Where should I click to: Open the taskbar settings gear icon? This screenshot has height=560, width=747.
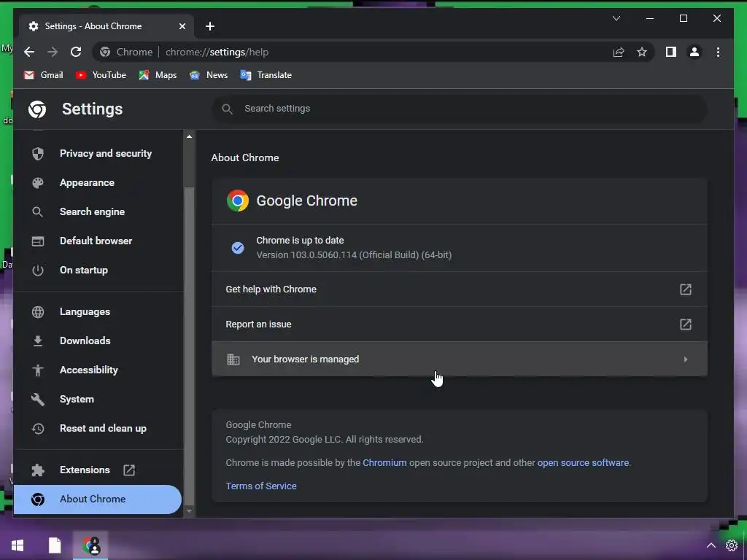click(731, 545)
